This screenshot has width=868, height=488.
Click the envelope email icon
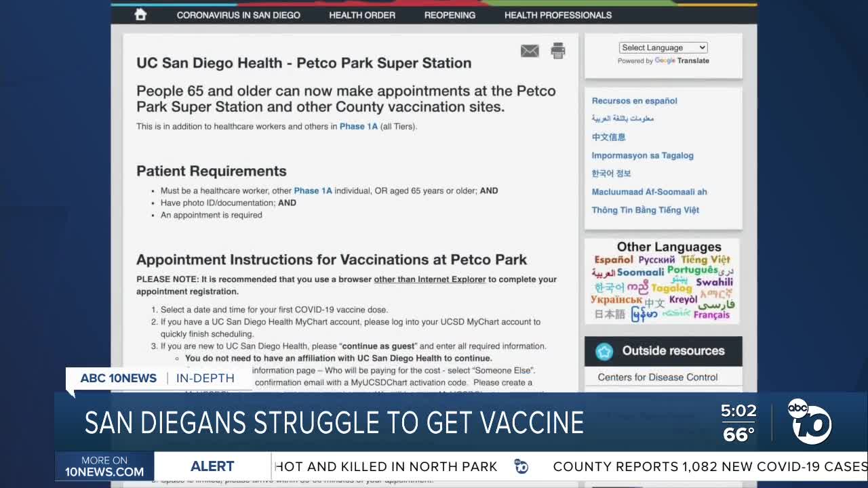tap(530, 51)
